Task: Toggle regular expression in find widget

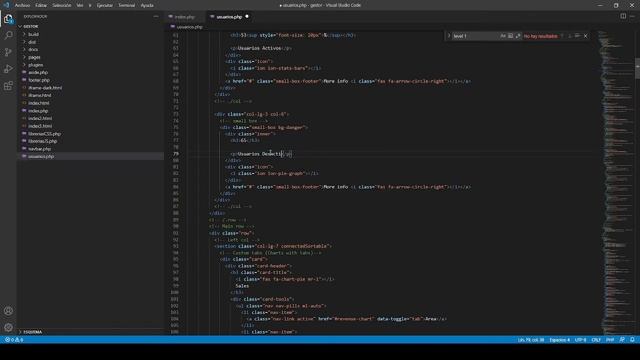Action: [x=518, y=36]
